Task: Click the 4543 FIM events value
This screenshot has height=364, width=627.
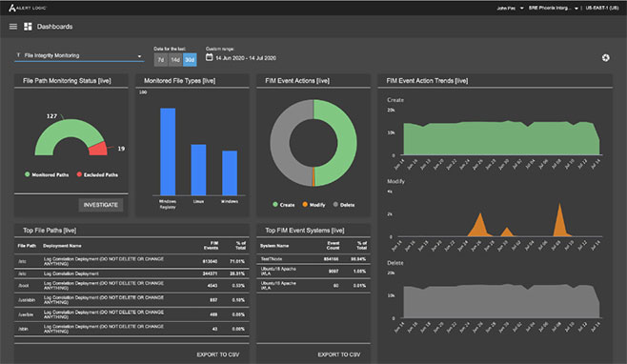Action: 212,286
